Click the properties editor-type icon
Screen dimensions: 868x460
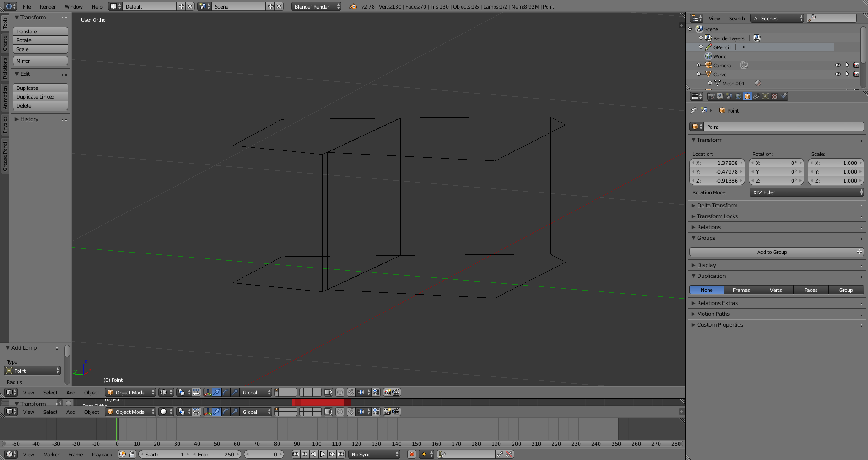pyautogui.click(x=697, y=96)
